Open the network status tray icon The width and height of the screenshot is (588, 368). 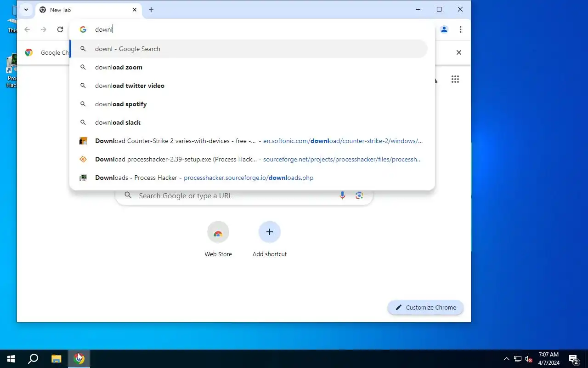(x=518, y=359)
